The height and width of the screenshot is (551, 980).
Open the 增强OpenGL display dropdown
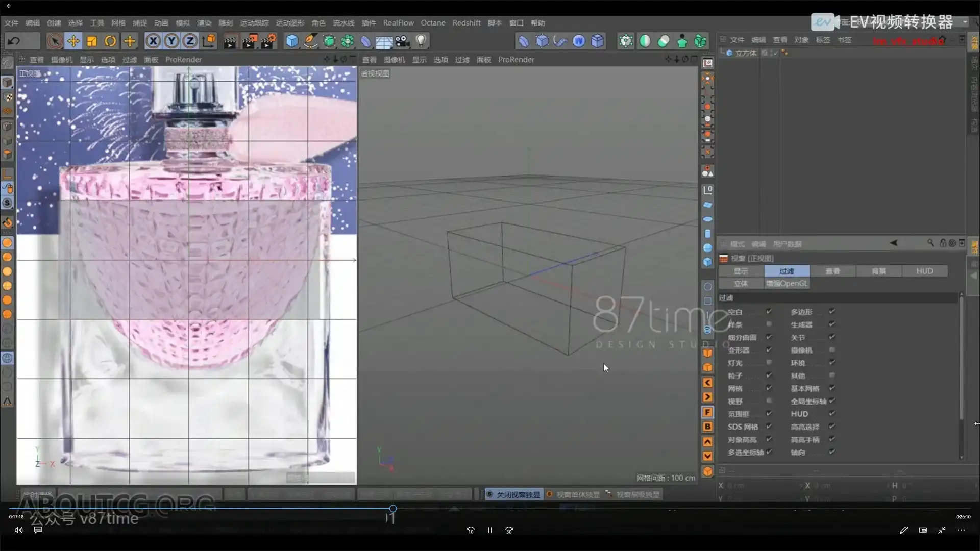(787, 283)
